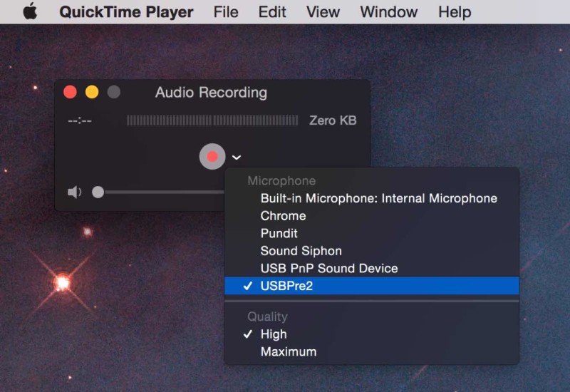Click the volume slider knob
Screen dimensions: 570x392
[x=98, y=192]
